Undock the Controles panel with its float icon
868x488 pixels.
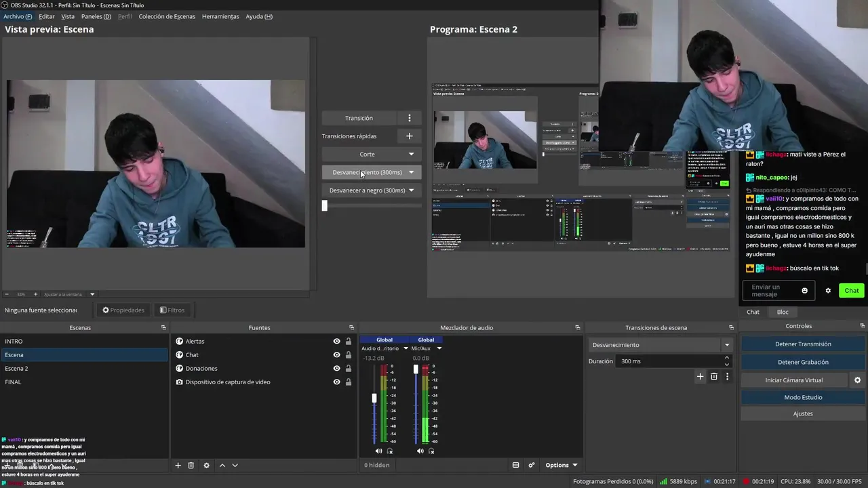pyautogui.click(x=863, y=326)
